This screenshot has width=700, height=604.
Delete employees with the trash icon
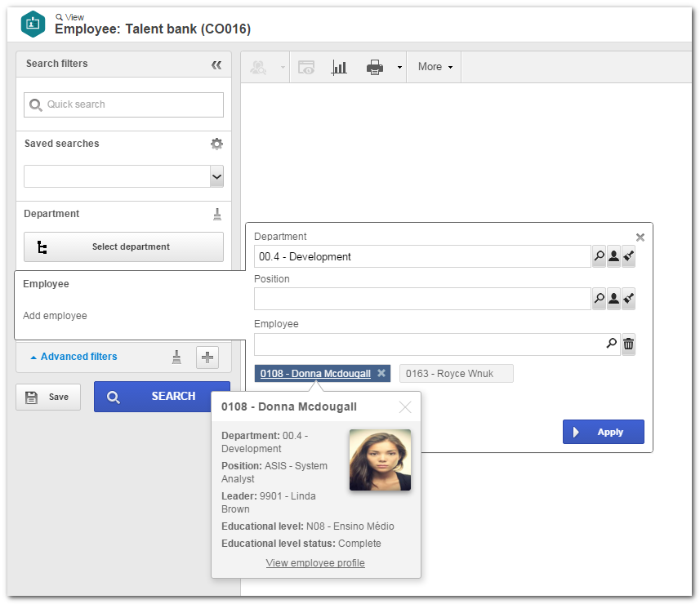pyautogui.click(x=629, y=344)
